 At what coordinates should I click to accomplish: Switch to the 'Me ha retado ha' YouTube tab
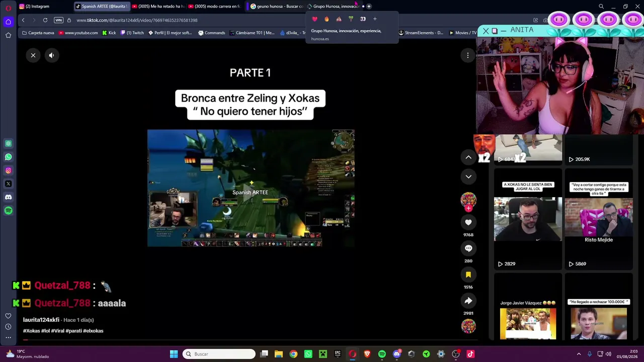point(158,6)
